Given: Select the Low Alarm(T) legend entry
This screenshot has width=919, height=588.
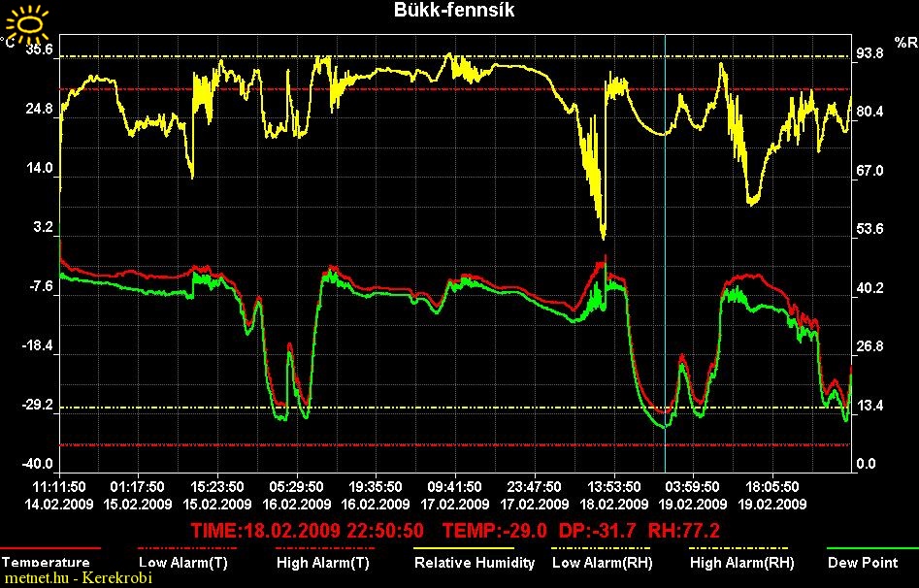Looking at the screenshot, I should coord(184,562).
